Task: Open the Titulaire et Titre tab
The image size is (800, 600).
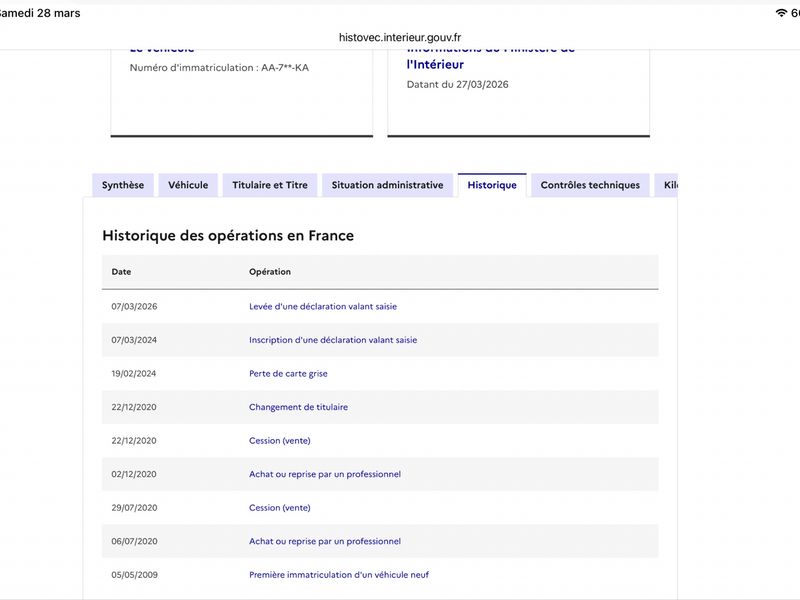Action: coord(270,185)
